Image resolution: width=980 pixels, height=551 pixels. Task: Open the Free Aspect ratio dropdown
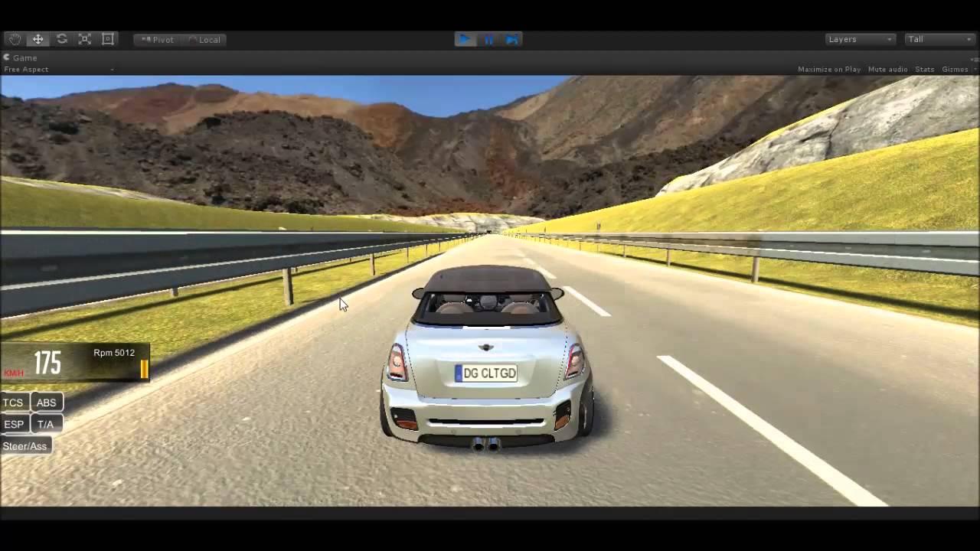point(58,70)
